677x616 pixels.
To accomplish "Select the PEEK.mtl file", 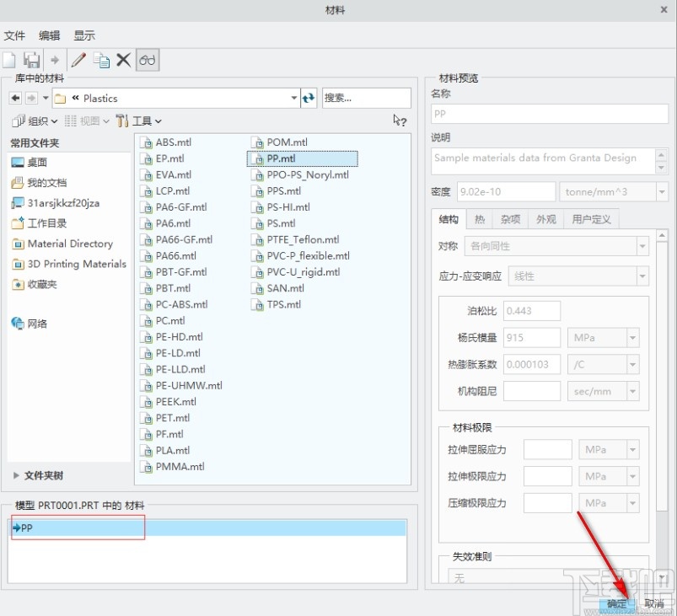I will click(x=169, y=402).
